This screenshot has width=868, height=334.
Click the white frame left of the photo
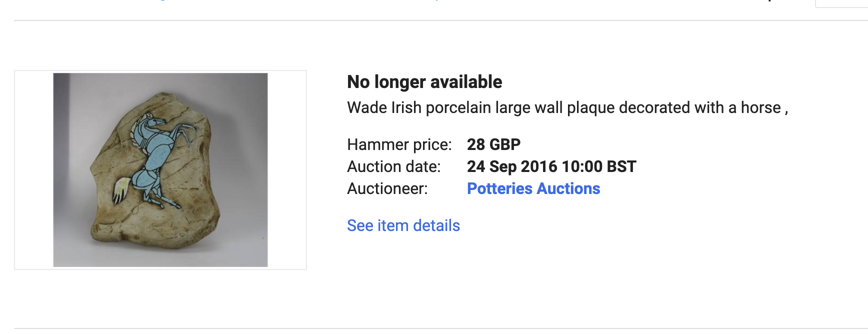(x=34, y=170)
